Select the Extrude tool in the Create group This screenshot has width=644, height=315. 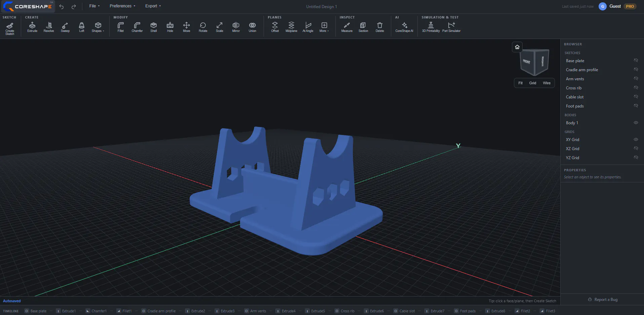(32, 27)
